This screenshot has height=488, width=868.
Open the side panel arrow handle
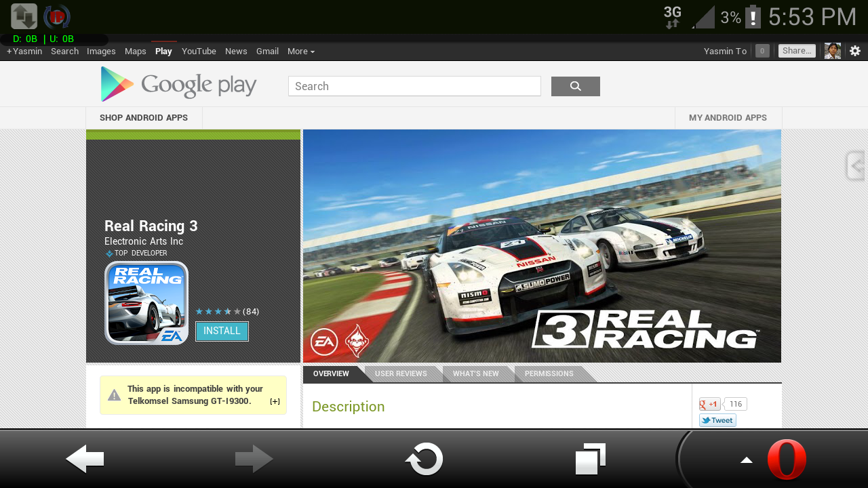(x=856, y=166)
